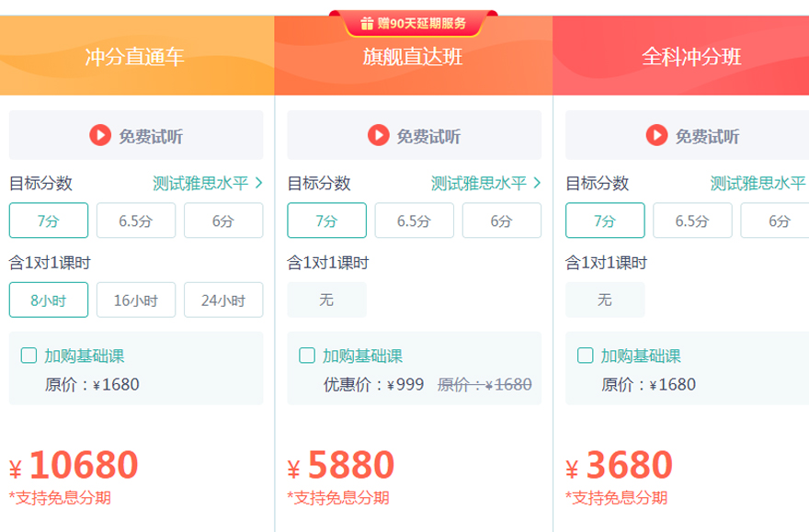Open the 测试雅思水平 link in 旗舰直达班

480,183
